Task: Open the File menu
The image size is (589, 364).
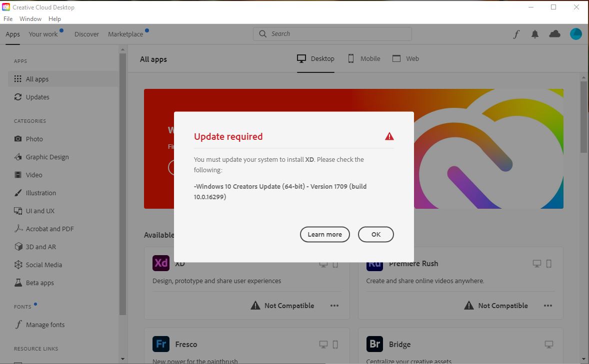Action: tap(8, 19)
